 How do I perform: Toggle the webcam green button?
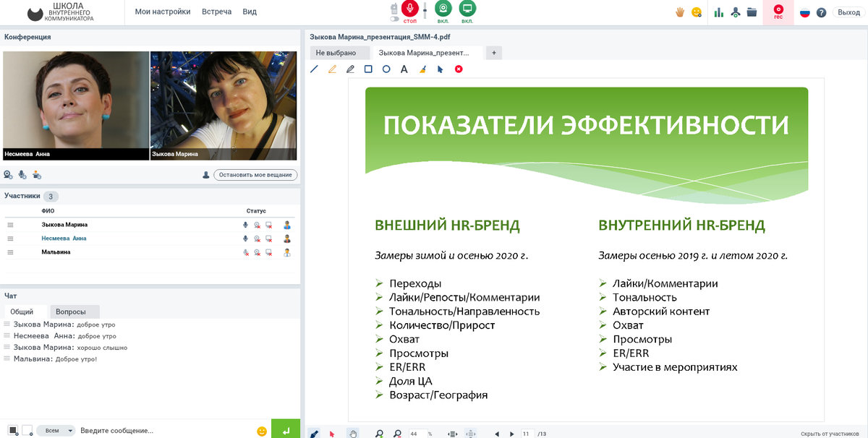coord(444,9)
